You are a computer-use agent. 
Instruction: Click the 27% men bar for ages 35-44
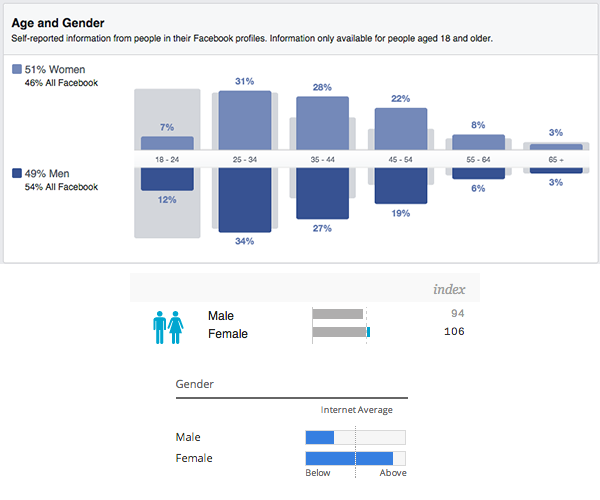click(x=323, y=192)
